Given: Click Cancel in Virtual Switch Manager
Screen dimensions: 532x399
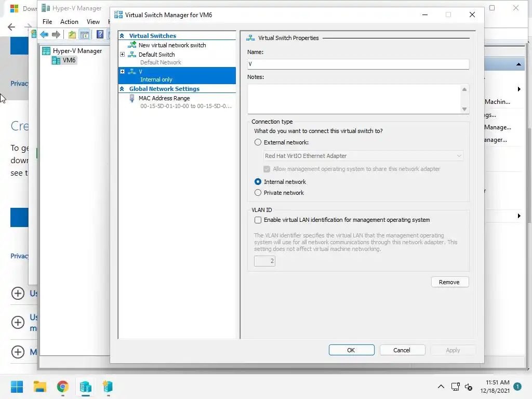Looking at the screenshot, I should click(403, 350).
